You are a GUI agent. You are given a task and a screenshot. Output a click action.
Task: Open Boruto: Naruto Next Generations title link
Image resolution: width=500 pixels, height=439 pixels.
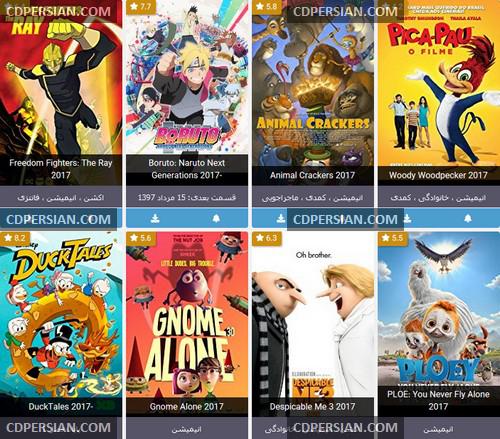click(x=187, y=169)
